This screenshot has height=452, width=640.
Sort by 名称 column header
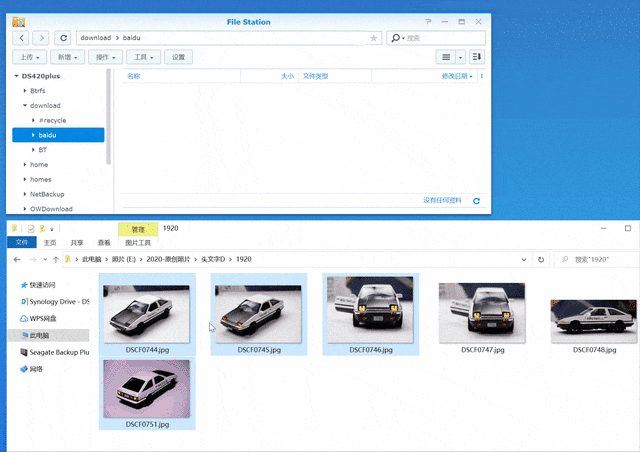(x=182, y=76)
